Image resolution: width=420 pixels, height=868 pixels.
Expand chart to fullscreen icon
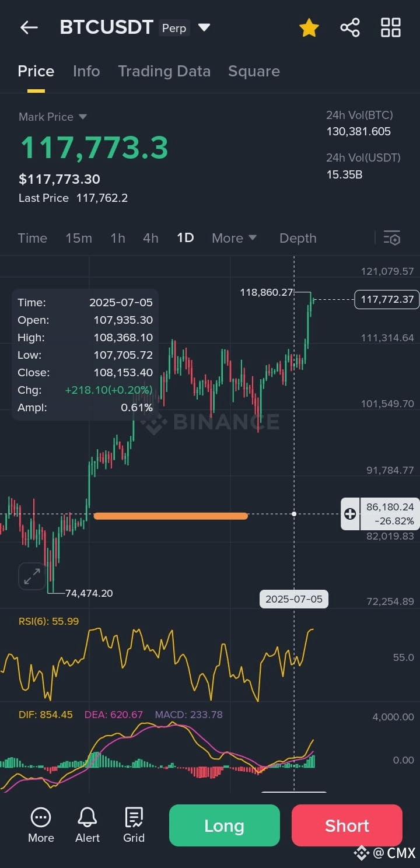pos(32,576)
